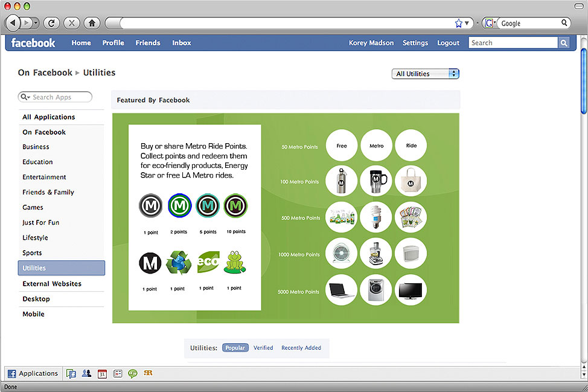588x392 pixels.
Task: Open Profile in the Facebook navigation
Action: 113,43
